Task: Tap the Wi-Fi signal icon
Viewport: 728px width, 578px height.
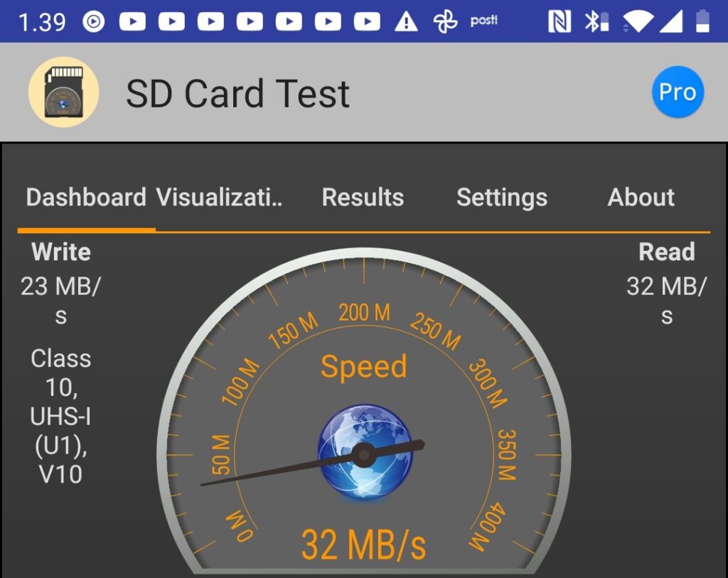Action: click(637, 22)
